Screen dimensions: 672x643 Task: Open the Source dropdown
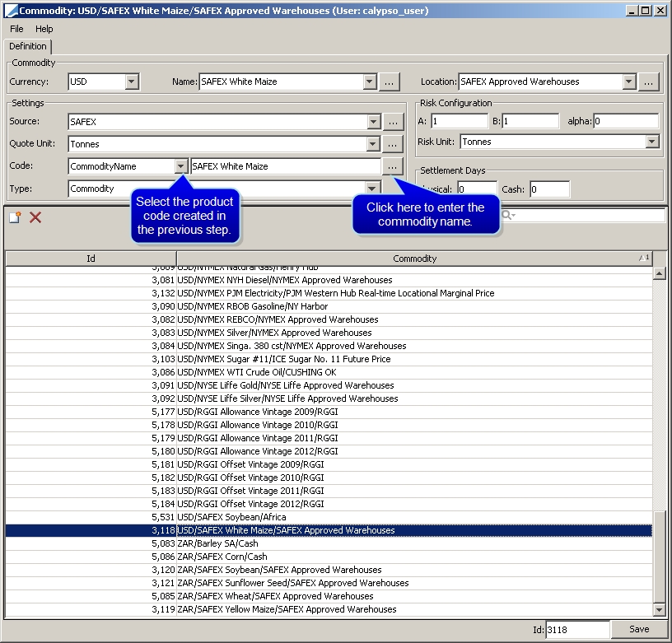374,122
